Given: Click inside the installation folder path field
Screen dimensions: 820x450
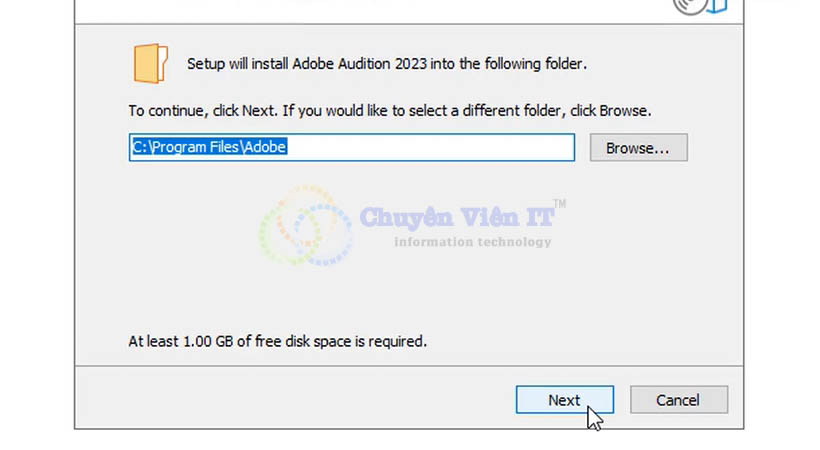Looking at the screenshot, I should tap(352, 147).
